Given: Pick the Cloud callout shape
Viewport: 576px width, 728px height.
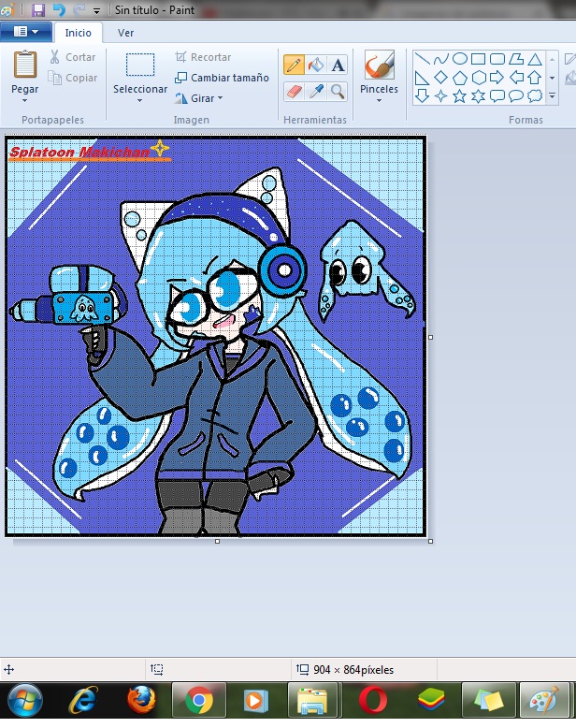Looking at the screenshot, I should coord(535,96).
